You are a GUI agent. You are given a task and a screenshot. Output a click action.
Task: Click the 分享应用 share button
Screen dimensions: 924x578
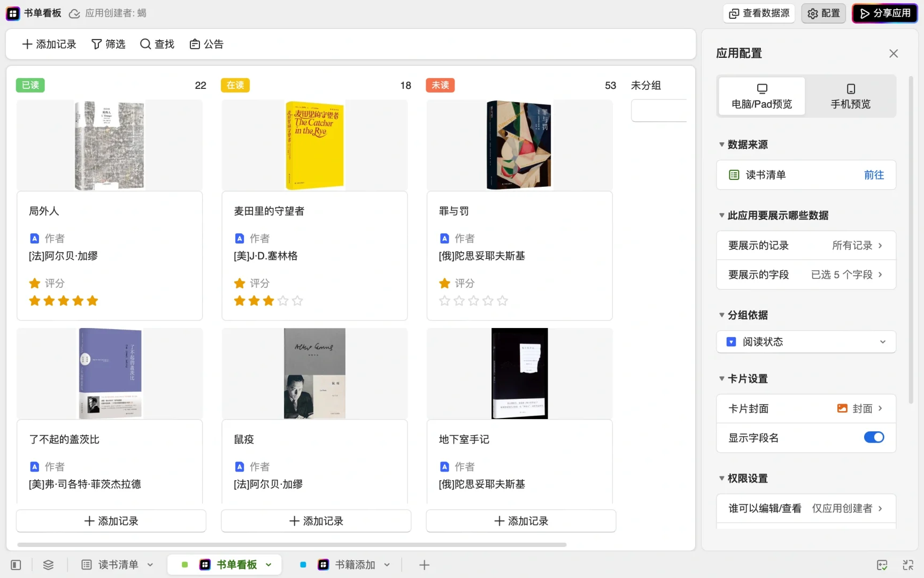point(885,13)
